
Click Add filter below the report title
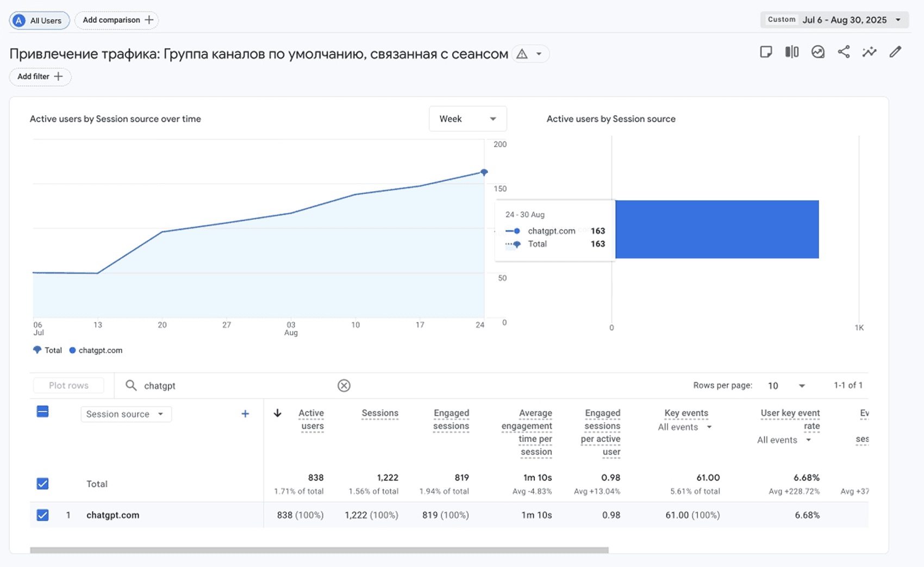pyautogui.click(x=40, y=77)
